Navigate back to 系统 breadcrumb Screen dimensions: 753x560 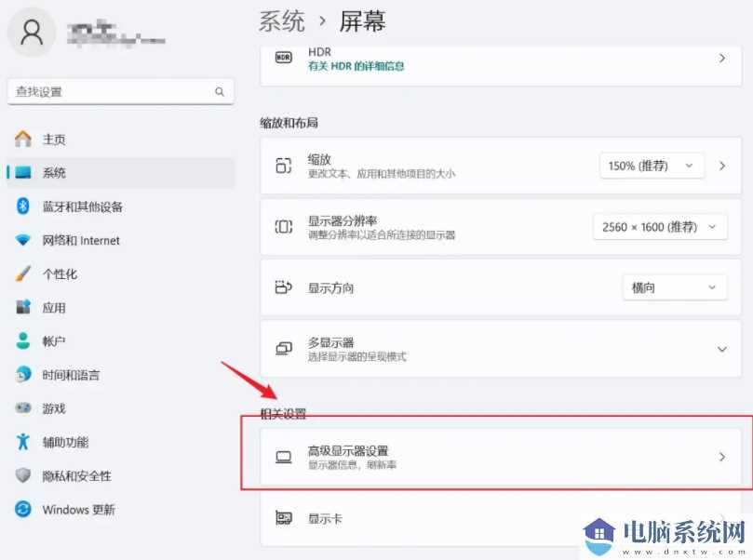click(282, 20)
